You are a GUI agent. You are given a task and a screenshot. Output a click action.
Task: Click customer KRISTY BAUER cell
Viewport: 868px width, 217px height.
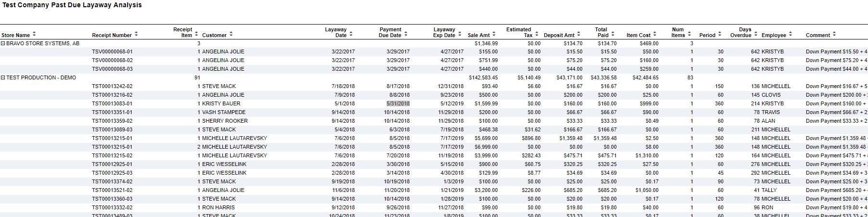coord(221,103)
